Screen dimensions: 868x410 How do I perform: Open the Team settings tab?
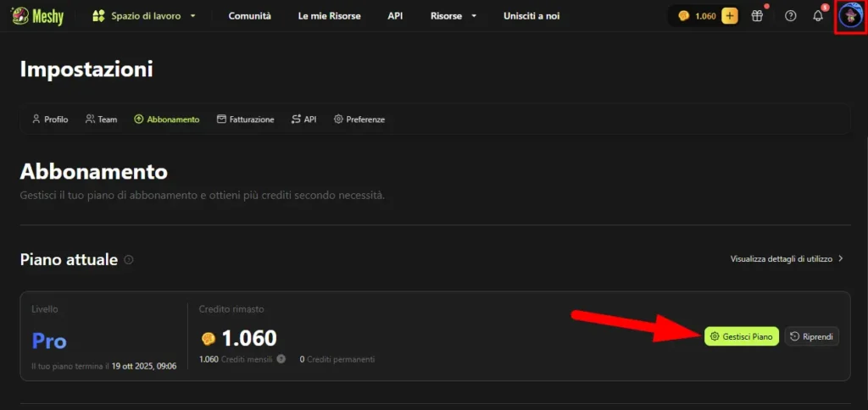(101, 119)
